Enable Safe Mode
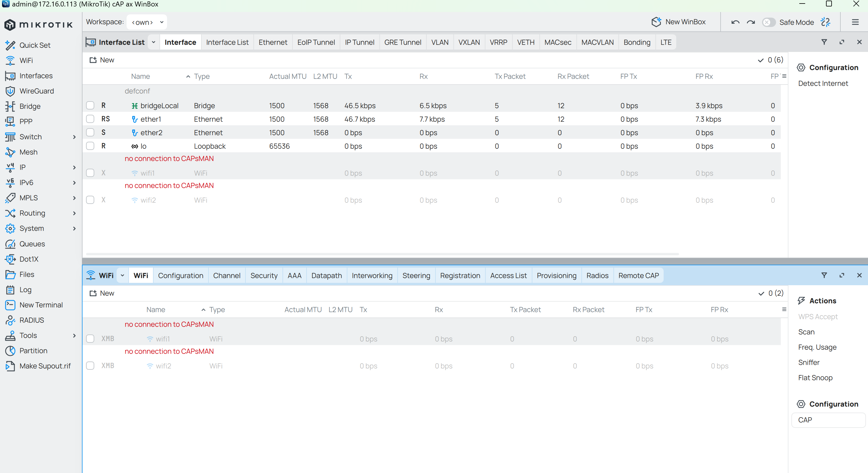This screenshot has height=473, width=868. [768, 22]
